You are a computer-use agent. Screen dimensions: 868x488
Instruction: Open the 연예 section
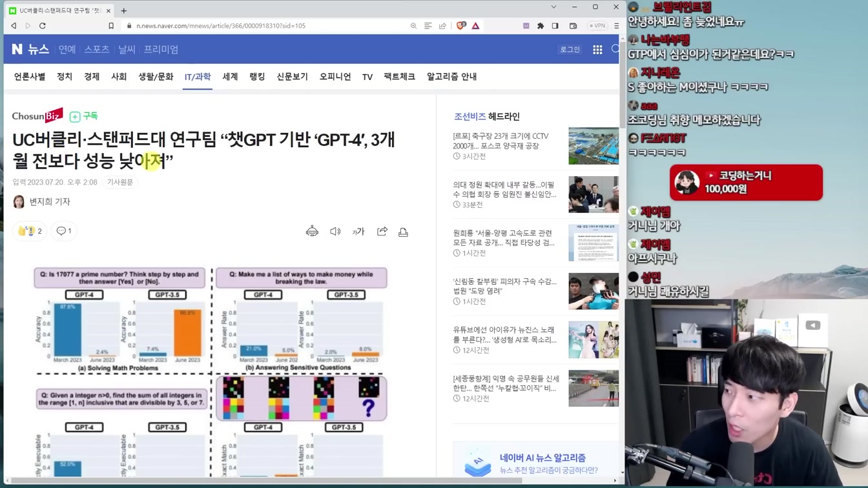pos(67,49)
